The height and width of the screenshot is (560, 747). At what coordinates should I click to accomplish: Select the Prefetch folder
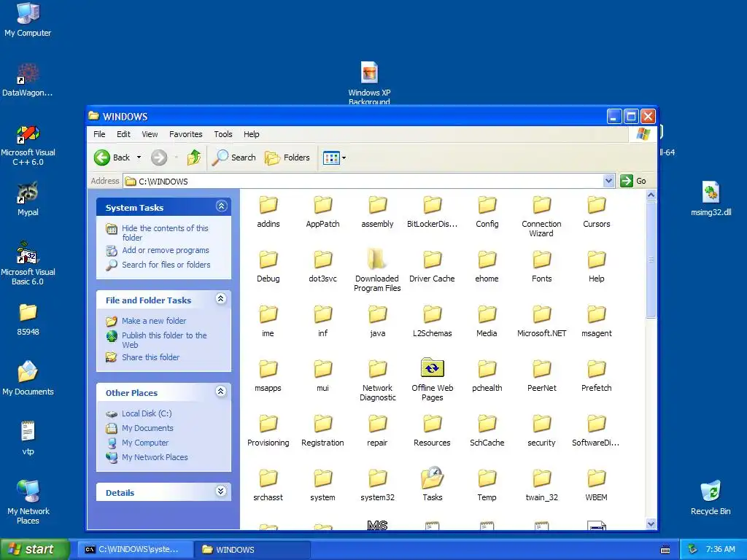pyautogui.click(x=597, y=376)
